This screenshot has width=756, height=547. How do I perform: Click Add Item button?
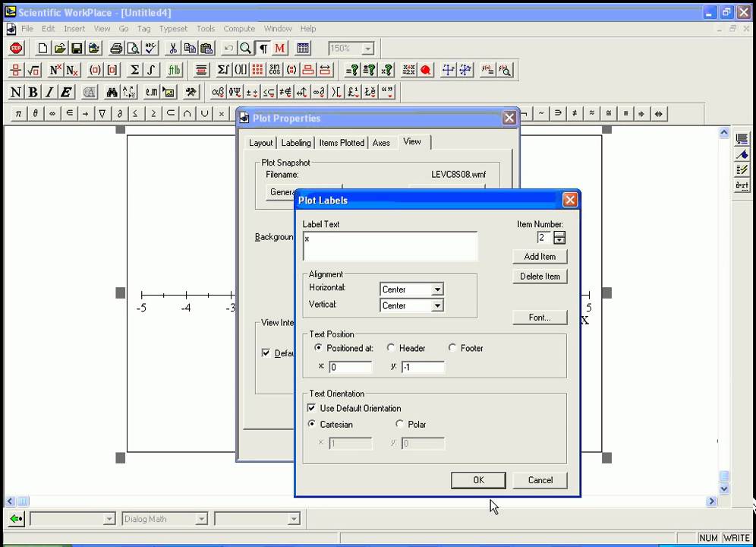pos(540,256)
